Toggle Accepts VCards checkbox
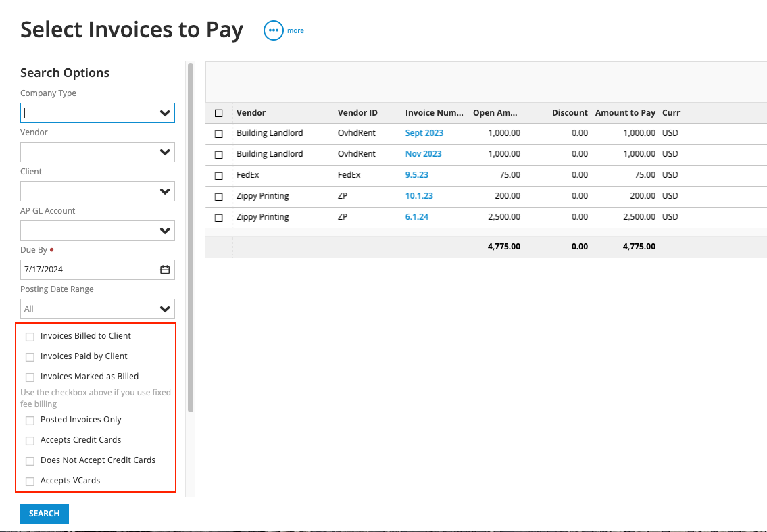Image resolution: width=767 pixels, height=532 pixels. coord(30,481)
